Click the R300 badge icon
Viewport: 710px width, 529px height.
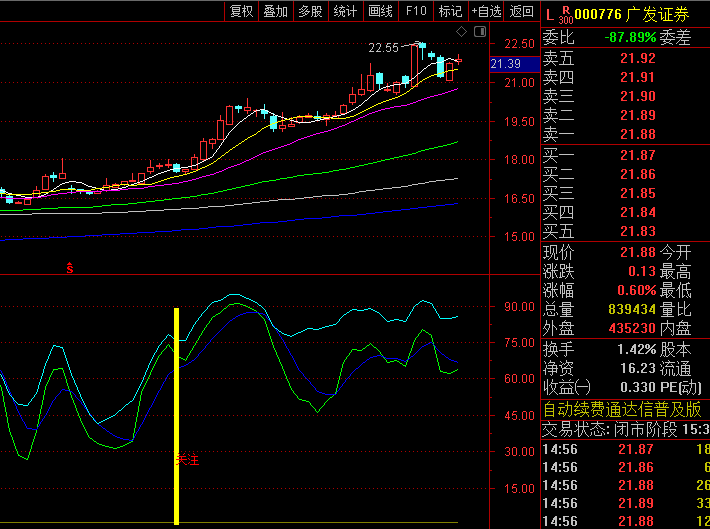[x=565, y=14]
